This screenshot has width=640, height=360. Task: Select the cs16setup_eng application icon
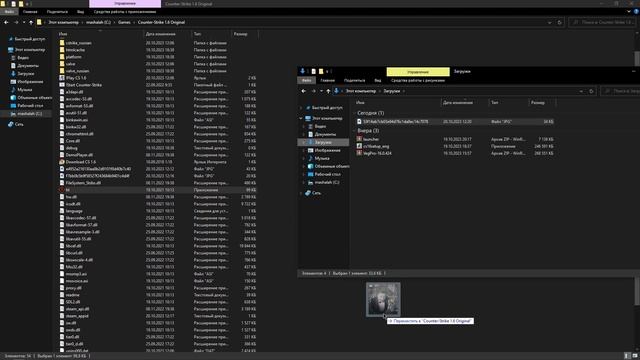[359, 146]
